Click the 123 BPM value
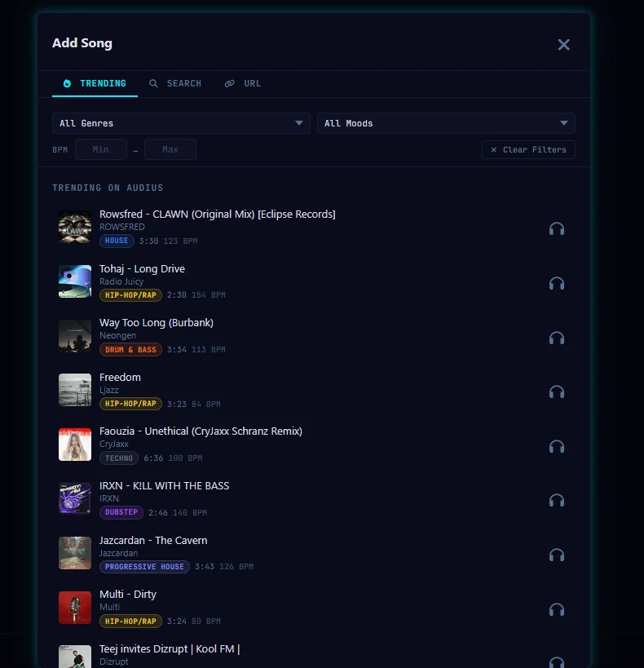The image size is (644, 668). tap(181, 241)
